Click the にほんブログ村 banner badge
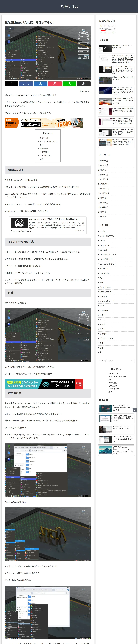The image size is (138, 644). pyautogui.click(x=107, y=29)
